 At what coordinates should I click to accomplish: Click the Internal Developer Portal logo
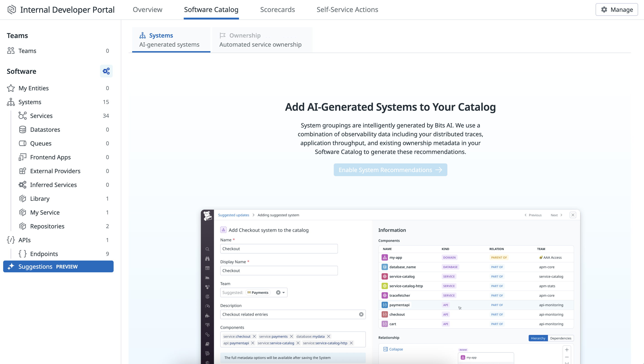coord(12,10)
